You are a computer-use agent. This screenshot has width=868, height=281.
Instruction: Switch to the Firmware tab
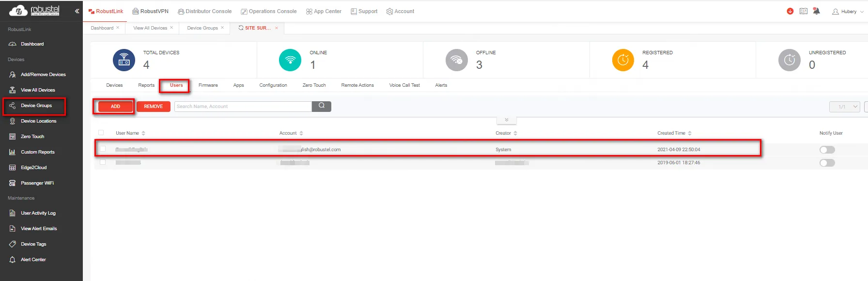click(x=208, y=85)
